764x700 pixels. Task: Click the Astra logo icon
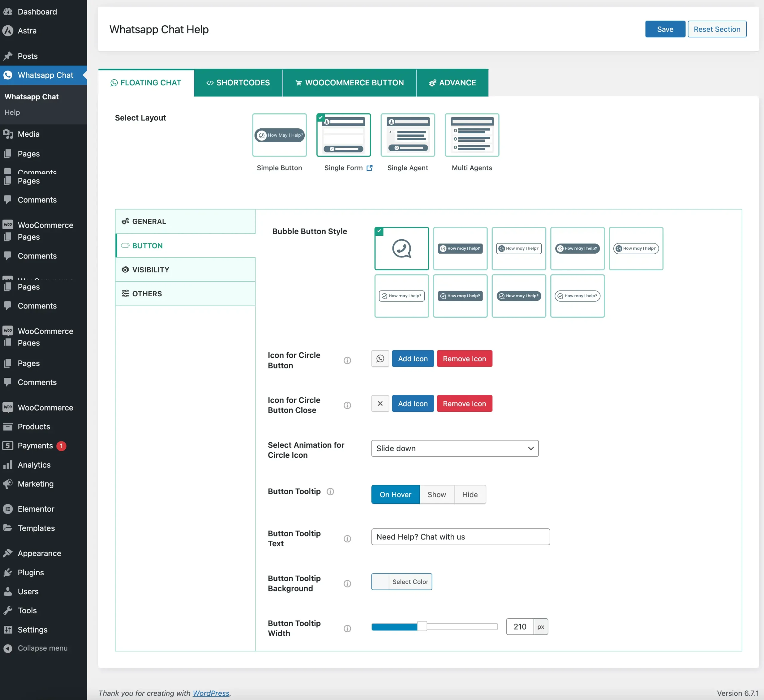[7, 31]
